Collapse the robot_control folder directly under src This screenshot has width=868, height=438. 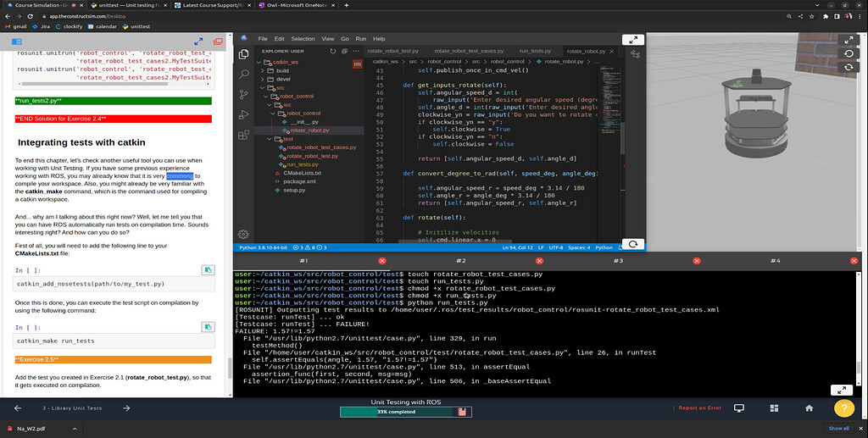tap(266, 97)
